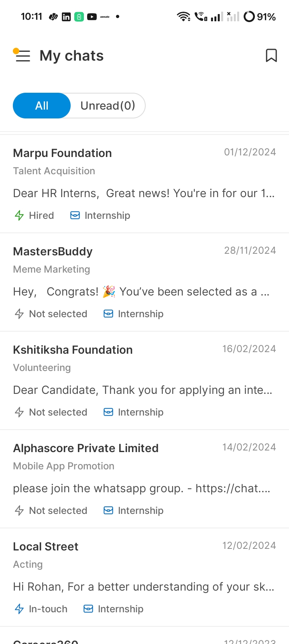Open the hamburger navigation menu
Image resolution: width=289 pixels, height=644 pixels.
pyautogui.click(x=22, y=55)
